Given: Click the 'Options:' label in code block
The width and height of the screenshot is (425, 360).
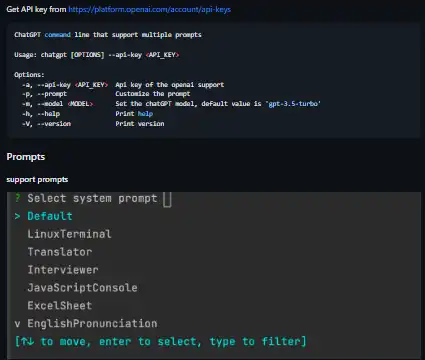Looking at the screenshot, I should point(29,75).
